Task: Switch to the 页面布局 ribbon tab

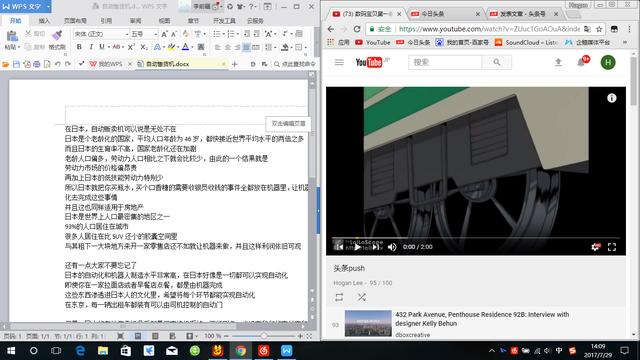Action: (75, 21)
